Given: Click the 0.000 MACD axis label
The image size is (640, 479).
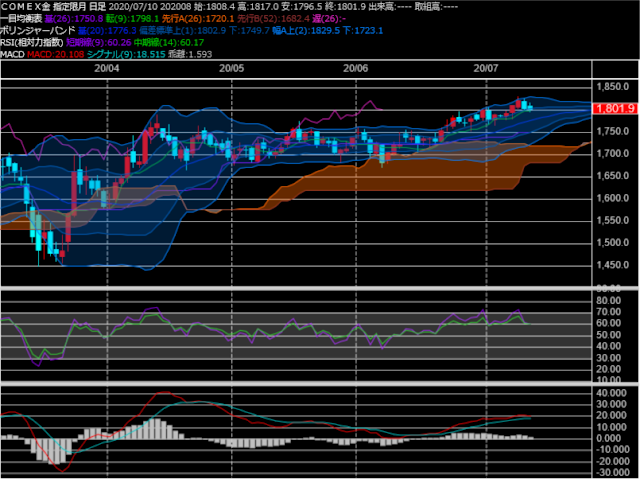Looking at the screenshot, I should coord(611,438).
